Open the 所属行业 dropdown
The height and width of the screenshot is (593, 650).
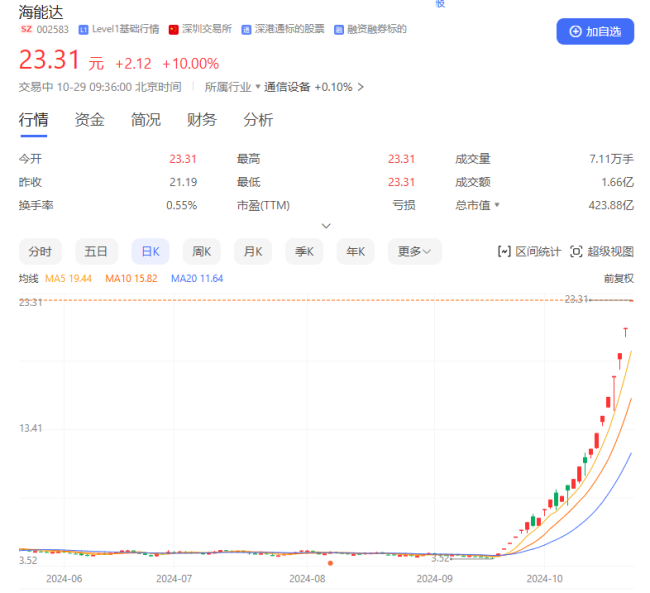[x=232, y=87]
